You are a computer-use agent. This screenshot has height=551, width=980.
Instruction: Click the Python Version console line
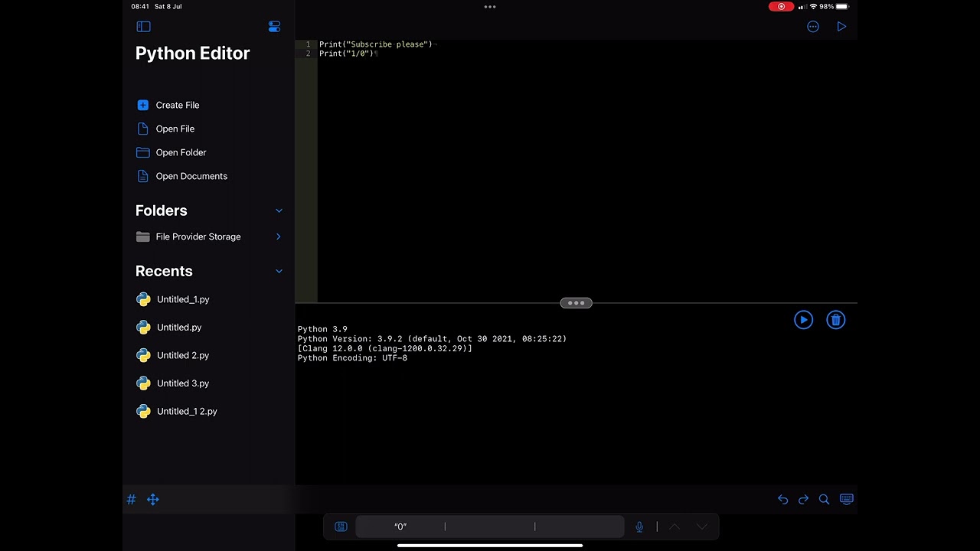pos(432,339)
